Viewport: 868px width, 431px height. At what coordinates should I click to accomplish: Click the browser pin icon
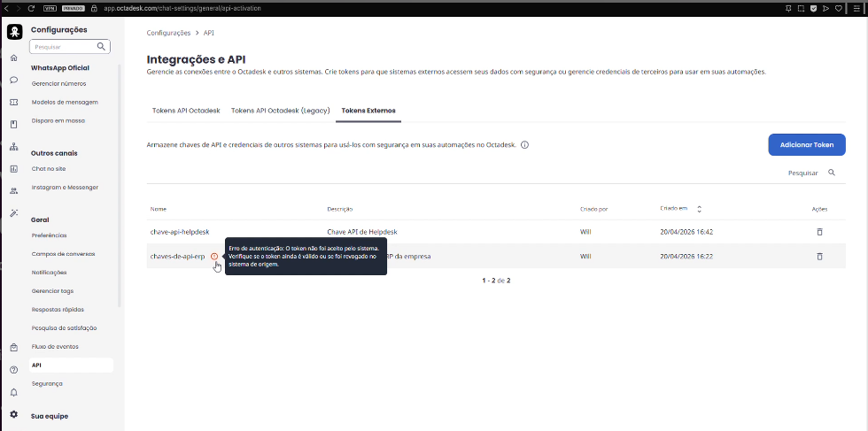pyautogui.click(x=789, y=8)
